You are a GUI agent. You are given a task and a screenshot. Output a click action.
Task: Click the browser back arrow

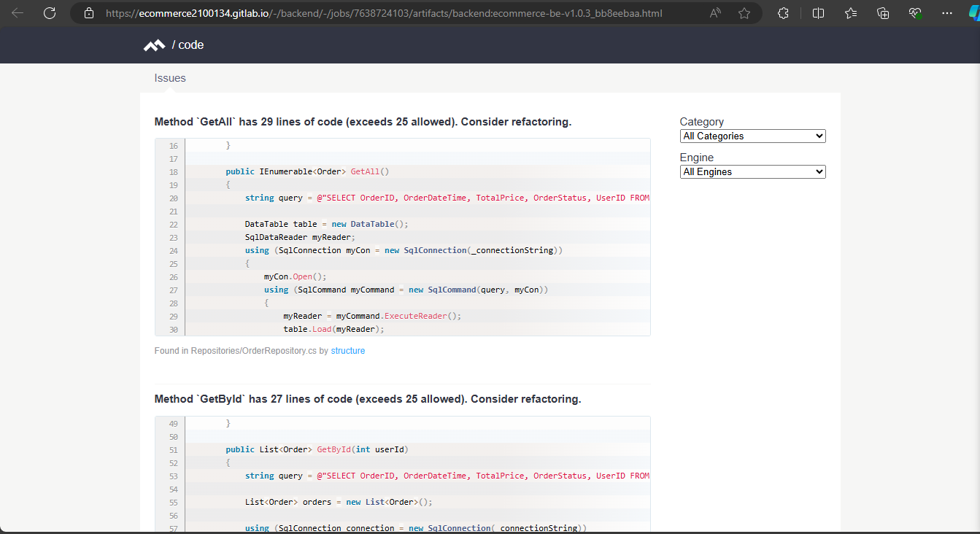18,13
